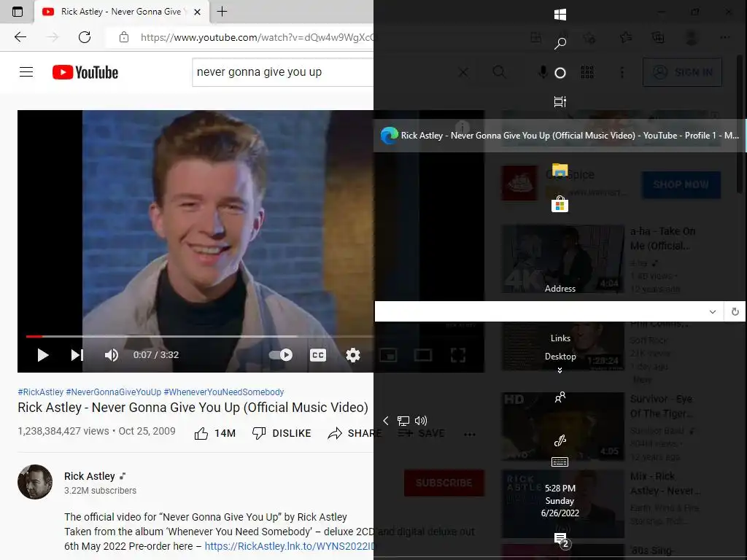Click the Shop Now ad button
Screen dimensions: 747x560
681,184
